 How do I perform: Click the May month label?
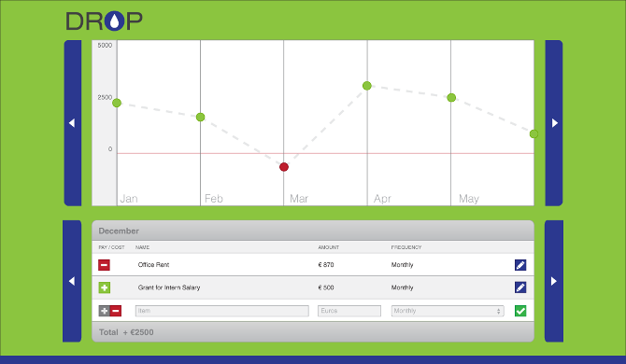click(x=469, y=199)
